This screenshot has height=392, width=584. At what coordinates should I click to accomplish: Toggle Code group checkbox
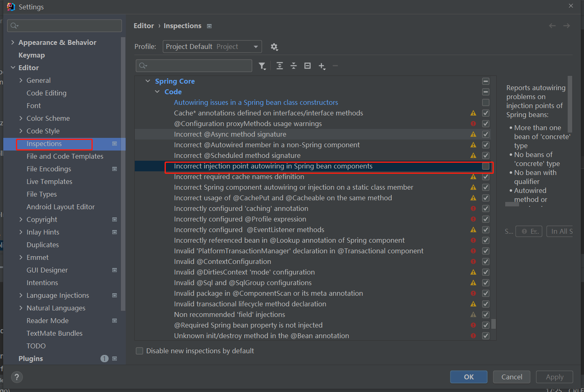[x=486, y=92]
